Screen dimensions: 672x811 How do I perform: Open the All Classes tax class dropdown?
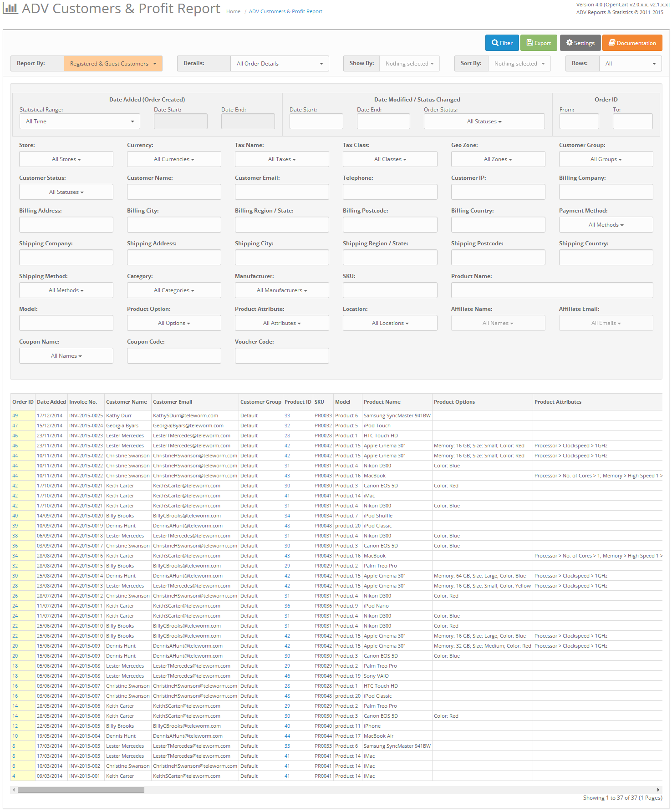click(x=390, y=159)
